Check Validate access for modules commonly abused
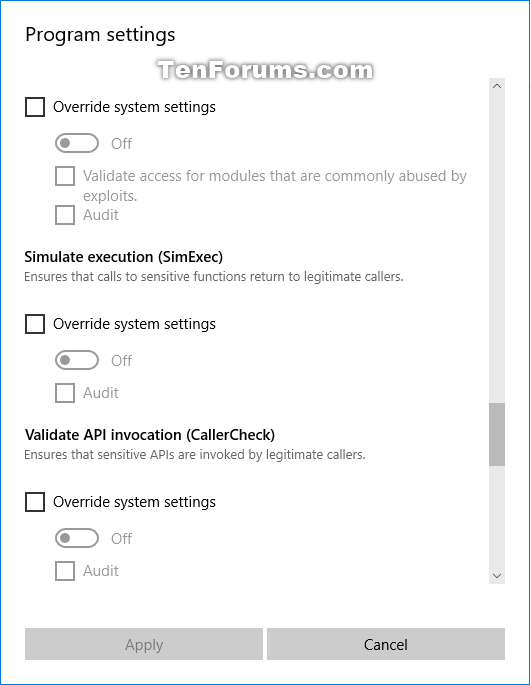The height and width of the screenshot is (685, 531). coord(65,176)
